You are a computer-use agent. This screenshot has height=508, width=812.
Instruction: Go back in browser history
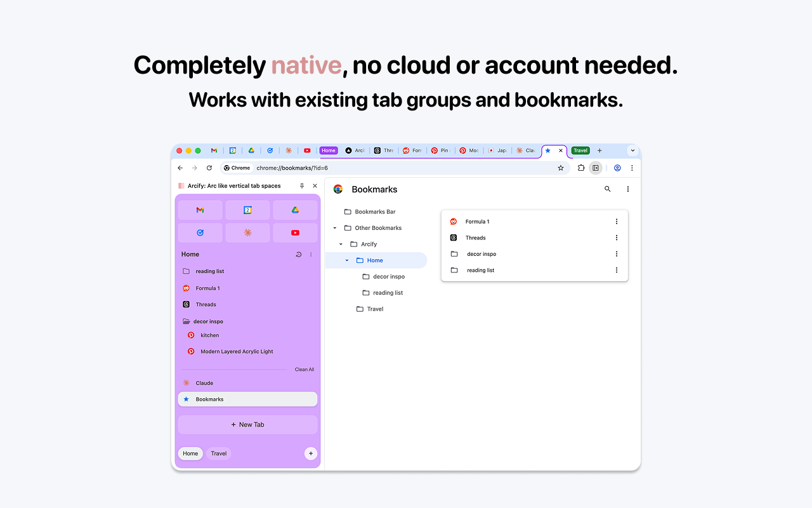(180, 168)
